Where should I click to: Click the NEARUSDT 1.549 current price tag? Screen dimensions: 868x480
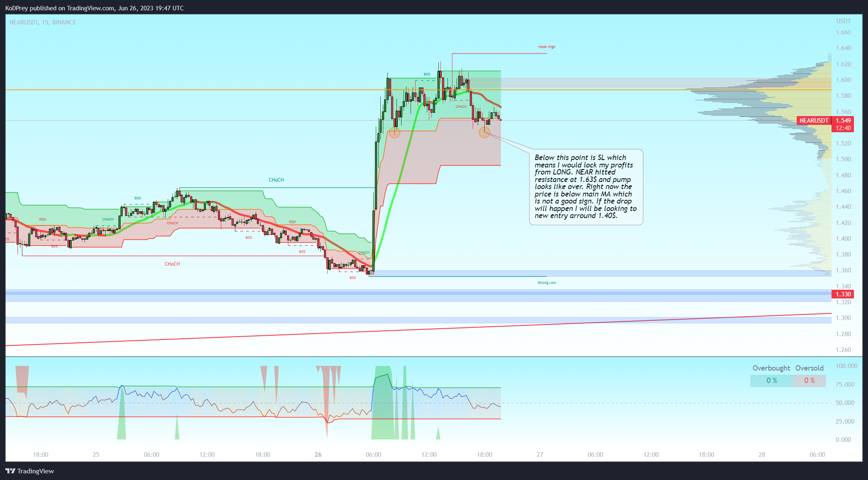click(824, 121)
